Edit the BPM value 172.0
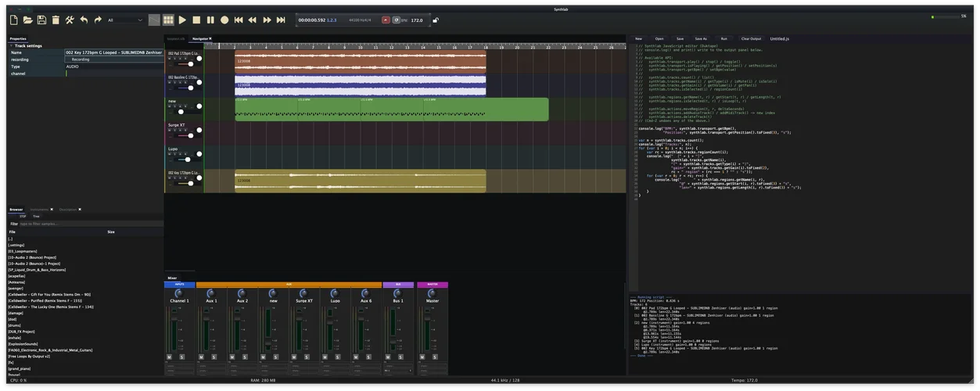The height and width of the screenshot is (391, 980). click(x=417, y=20)
